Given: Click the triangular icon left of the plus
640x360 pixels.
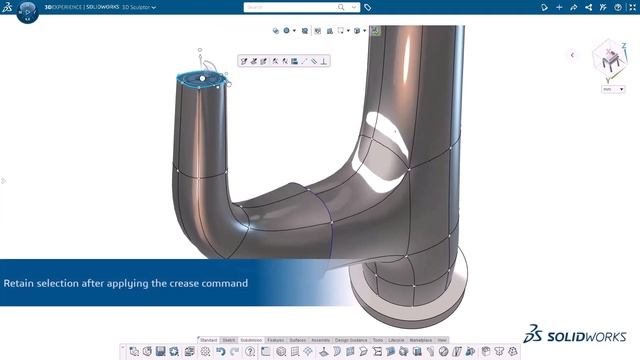Looking at the screenshot, I should [x=544, y=7].
